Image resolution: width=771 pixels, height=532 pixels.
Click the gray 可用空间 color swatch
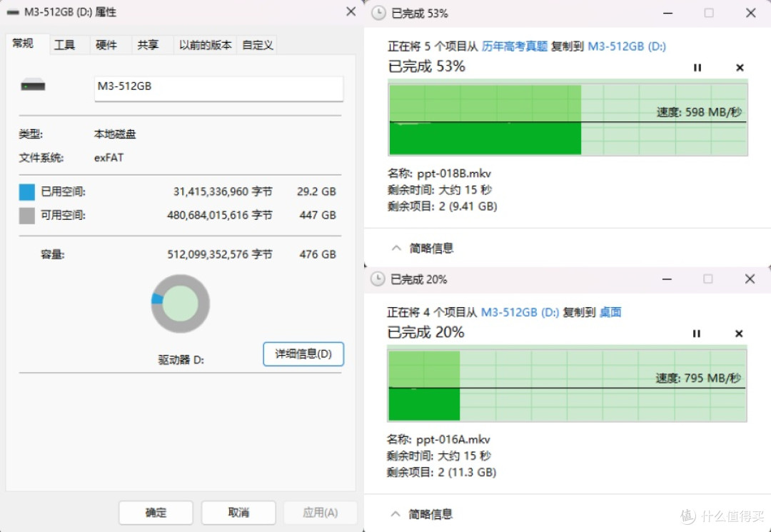(27, 216)
